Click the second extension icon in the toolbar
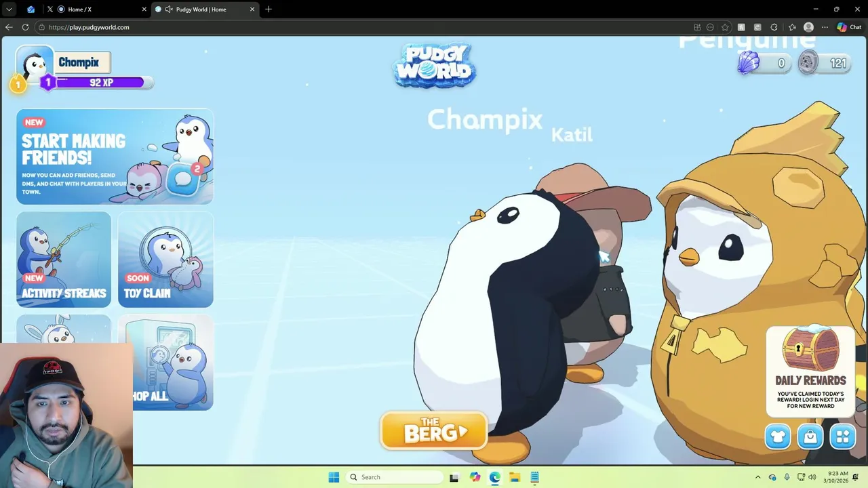 pos(757,27)
